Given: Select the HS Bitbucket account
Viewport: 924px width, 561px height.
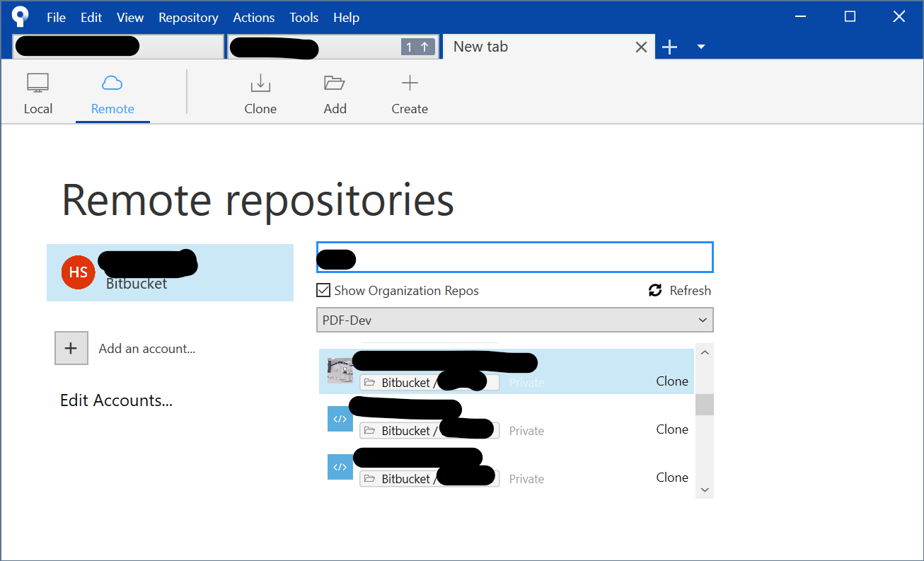Looking at the screenshot, I should pos(170,272).
